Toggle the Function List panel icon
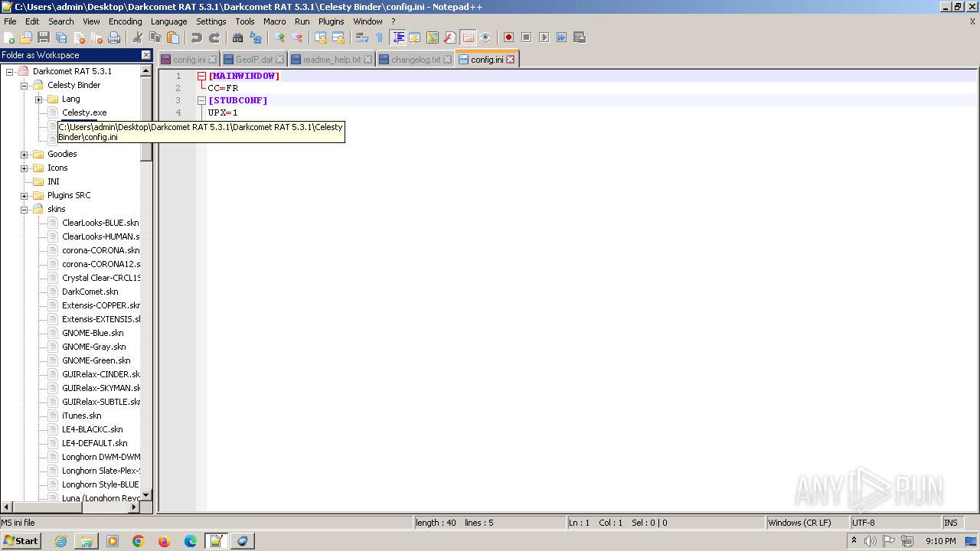This screenshot has width=980, height=551. pos(450,37)
